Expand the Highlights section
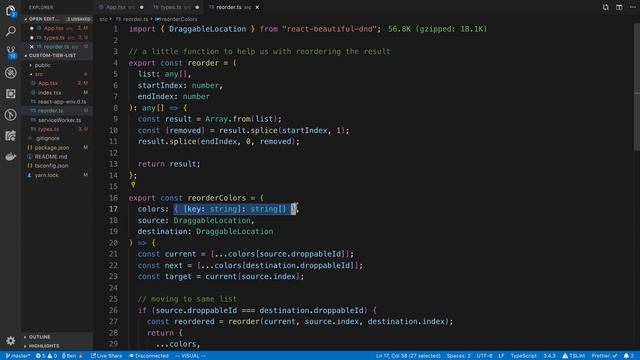640x360 pixels. (x=44, y=346)
